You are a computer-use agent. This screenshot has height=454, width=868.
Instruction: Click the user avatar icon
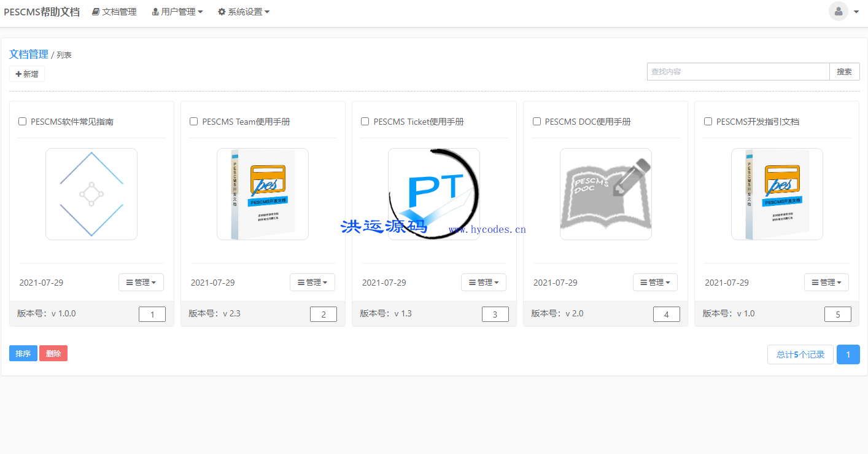click(839, 11)
